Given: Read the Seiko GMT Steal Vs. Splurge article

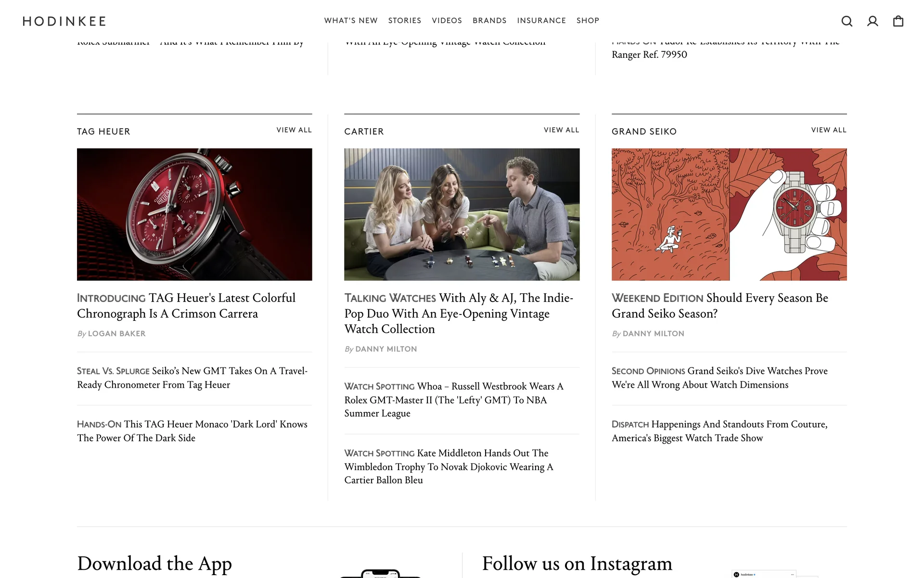Looking at the screenshot, I should click(192, 378).
